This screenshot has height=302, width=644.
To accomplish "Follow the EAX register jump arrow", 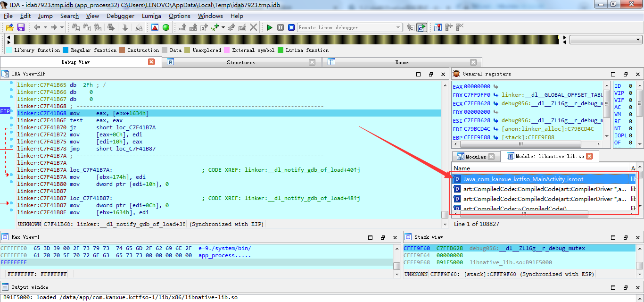I will coord(496,87).
